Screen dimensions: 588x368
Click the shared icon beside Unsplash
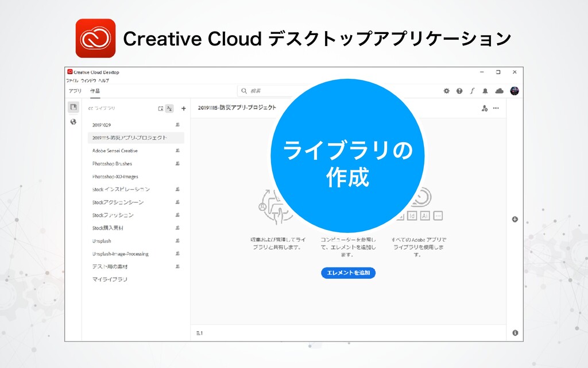point(178,241)
